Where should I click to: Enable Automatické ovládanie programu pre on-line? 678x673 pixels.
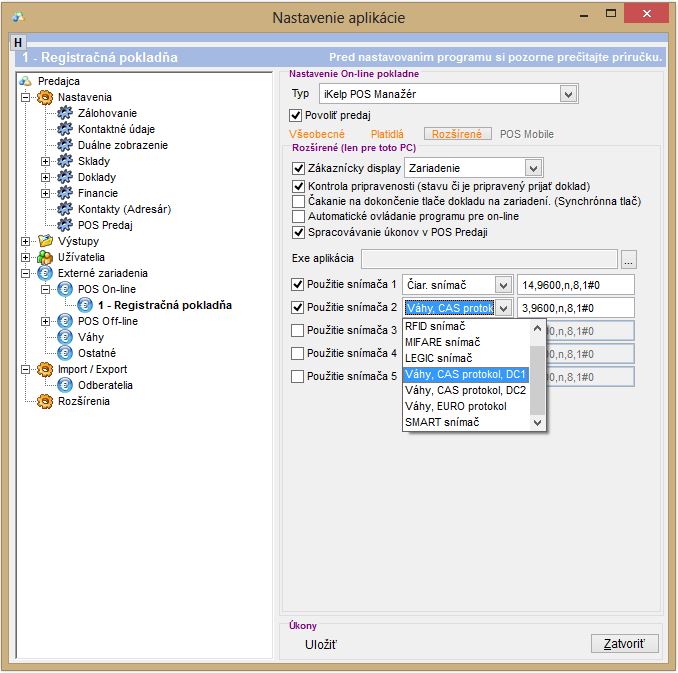[x=298, y=216]
